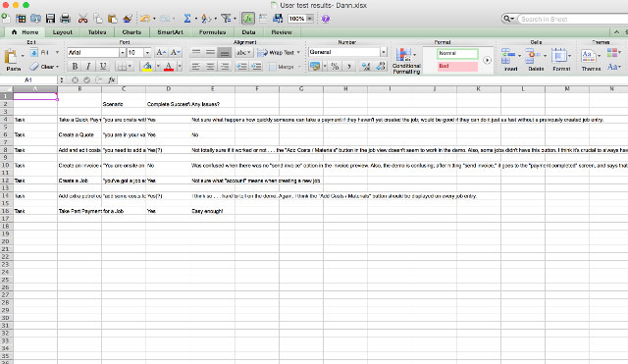Image resolution: width=628 pixels, height=364 pixels.
Task: Open the font color dropdown arrow
Action: (180, 67)
